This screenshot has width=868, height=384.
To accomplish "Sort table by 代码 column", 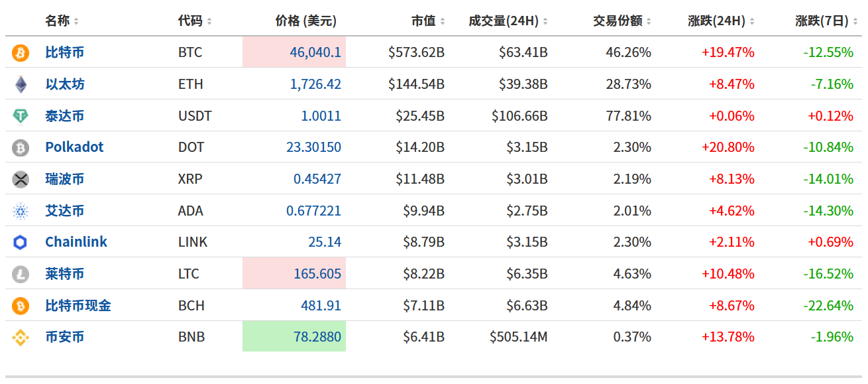I will pyautogui.click(x=195, y=21).
